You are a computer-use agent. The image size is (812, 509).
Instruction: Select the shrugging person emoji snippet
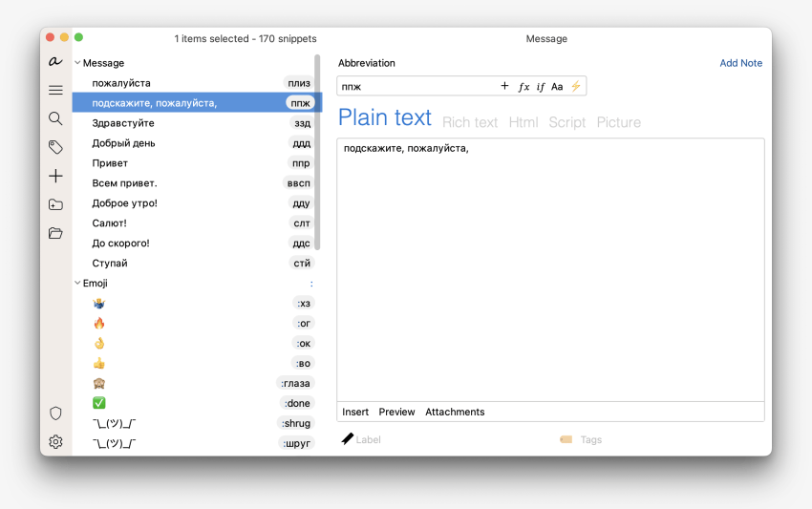[x=99, y=304]
